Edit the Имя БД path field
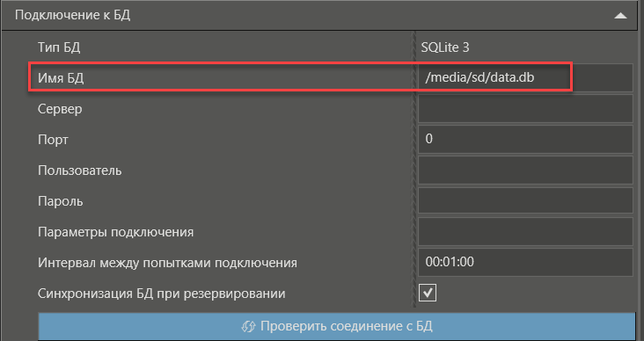This screenshot has height=341, width=644. coord(526,77)
